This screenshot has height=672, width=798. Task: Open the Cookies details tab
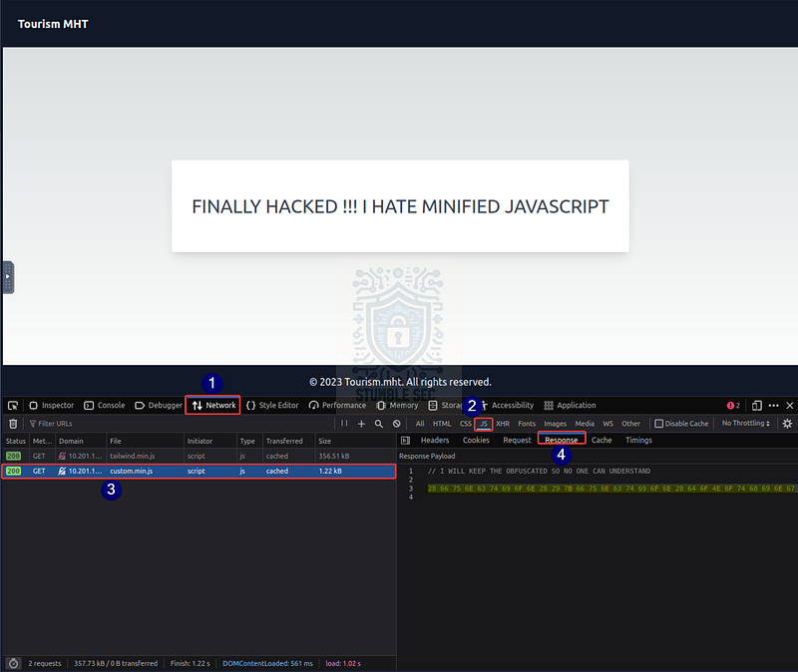[x=476, y=440]
